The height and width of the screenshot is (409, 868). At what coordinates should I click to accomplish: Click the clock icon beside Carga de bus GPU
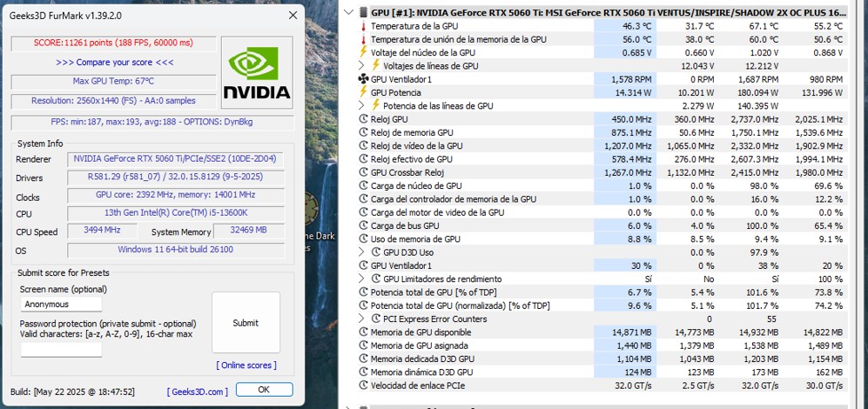coord(363,225)
